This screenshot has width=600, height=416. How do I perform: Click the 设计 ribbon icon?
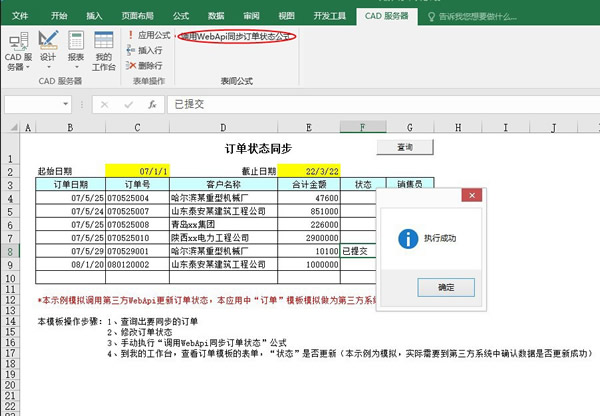click(x=48, y=48)
